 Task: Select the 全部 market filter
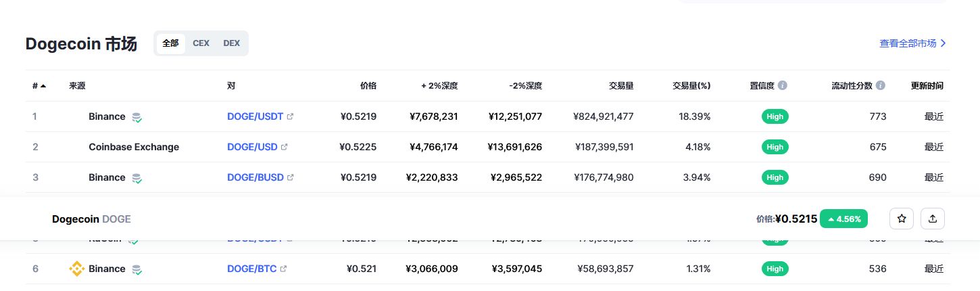point(170,43)
